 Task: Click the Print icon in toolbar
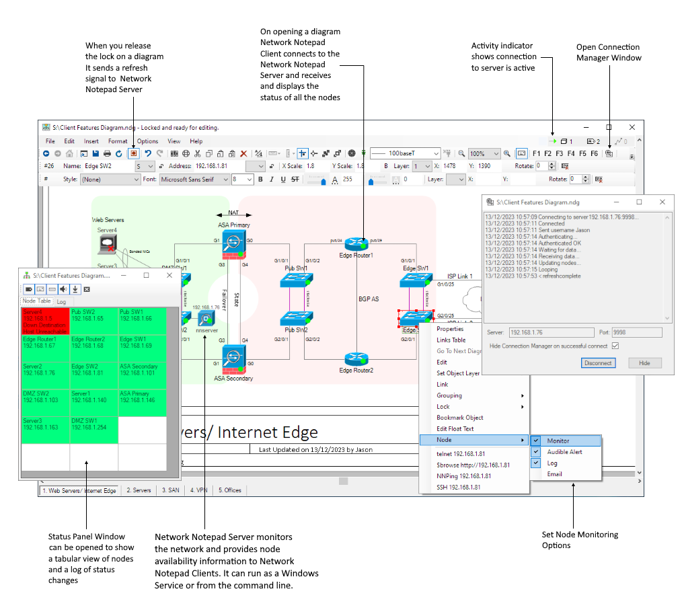[x=107, y=153]
